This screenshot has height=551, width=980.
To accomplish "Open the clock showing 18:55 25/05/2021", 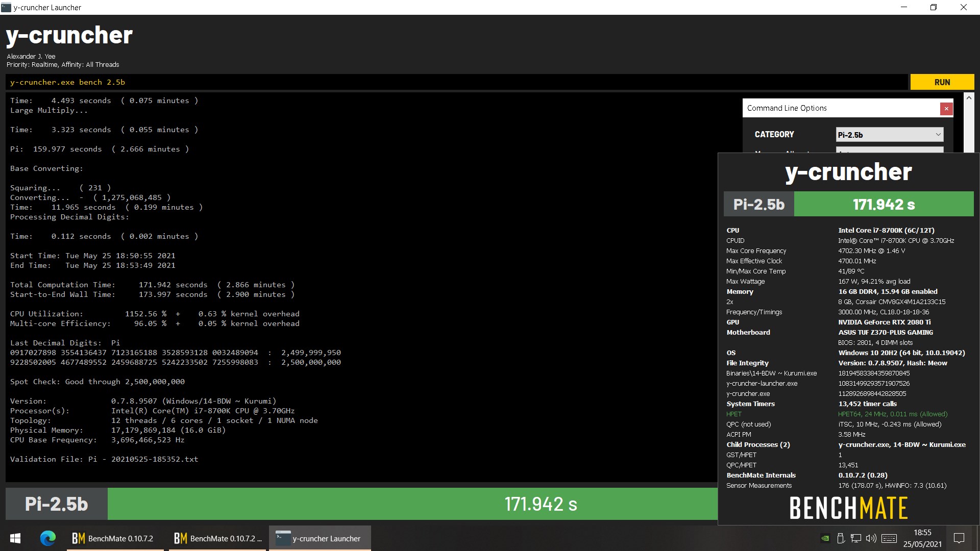I will (922, 538).
